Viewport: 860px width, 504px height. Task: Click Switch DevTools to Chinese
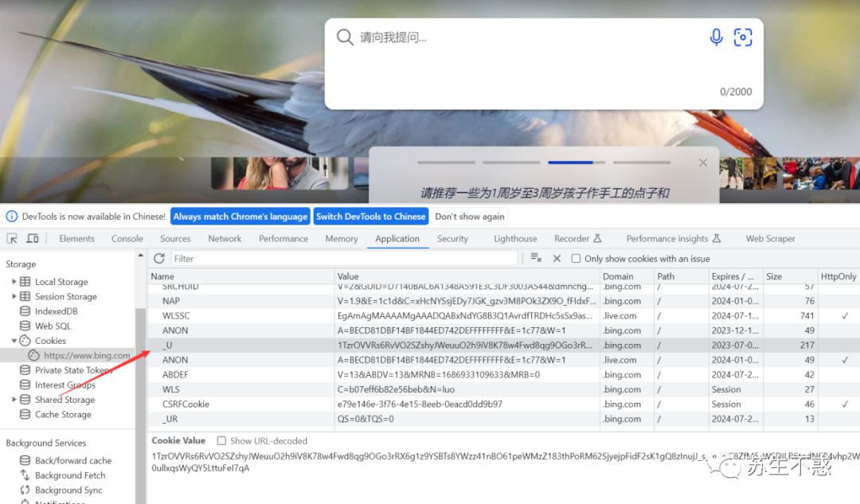[x=370, y=216]
